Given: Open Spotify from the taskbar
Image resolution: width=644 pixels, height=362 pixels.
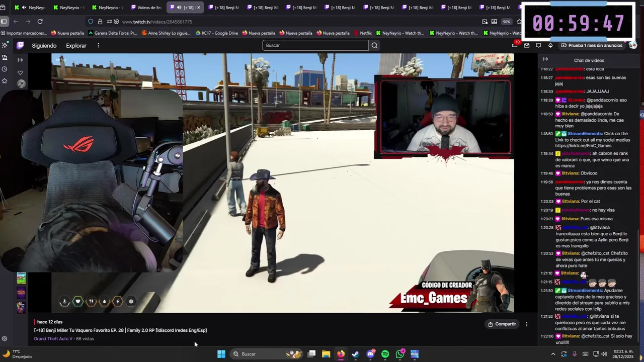Looking at the screenshot, I should click(x=385, y=354).
